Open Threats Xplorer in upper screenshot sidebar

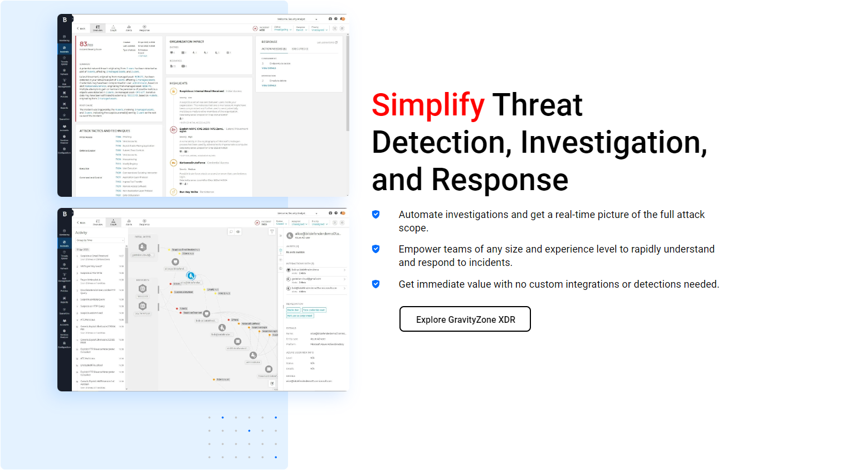tap(65, 61)
